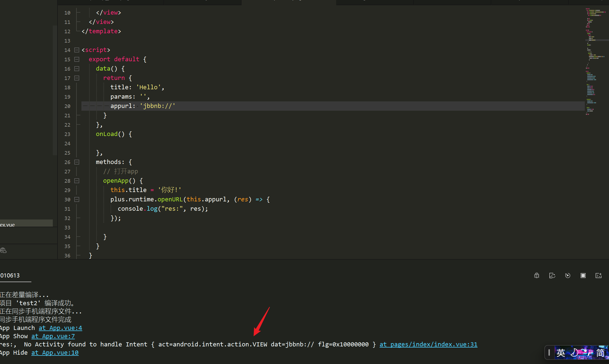Collapse the data() function on line 16
The height and width of the screenshot is (364, 609).
pyautogui.click(x=77, y=69)
